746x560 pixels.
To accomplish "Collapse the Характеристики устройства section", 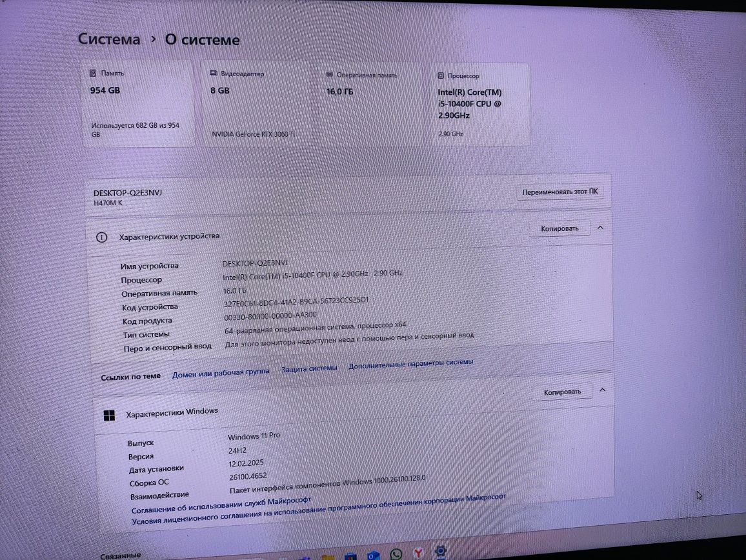I will pos(600,228).
